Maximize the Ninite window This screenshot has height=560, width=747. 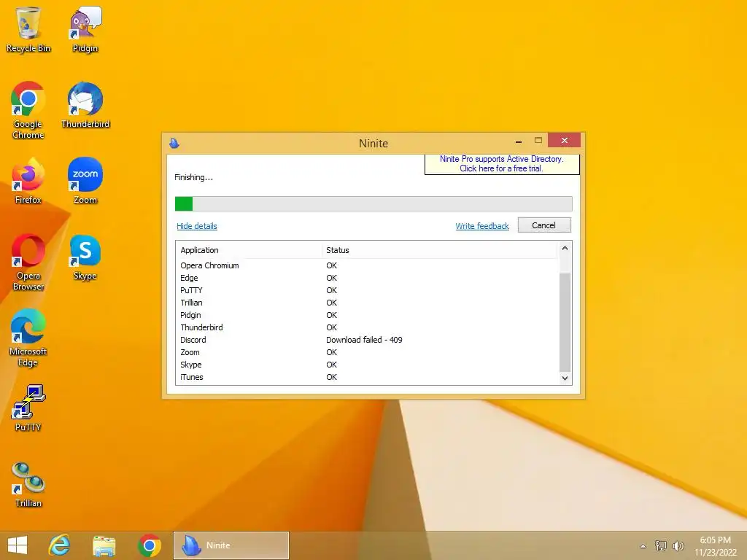point(538,141)
